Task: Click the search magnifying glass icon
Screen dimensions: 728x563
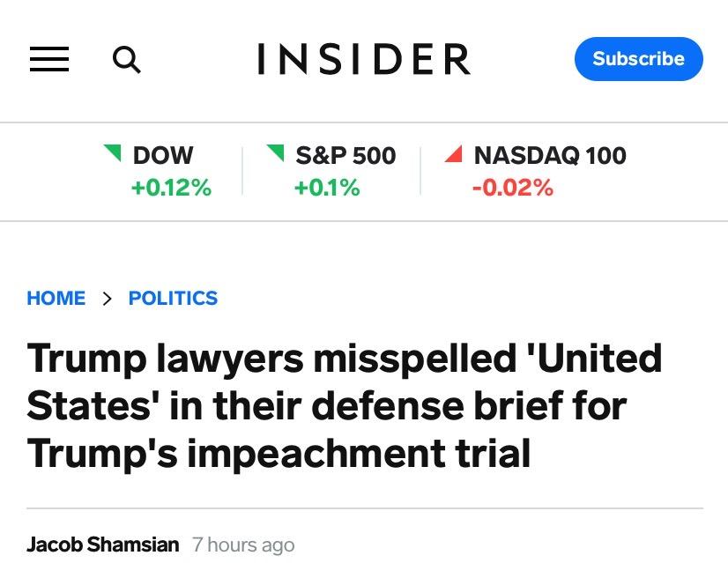Action: [x=127, y=60]
